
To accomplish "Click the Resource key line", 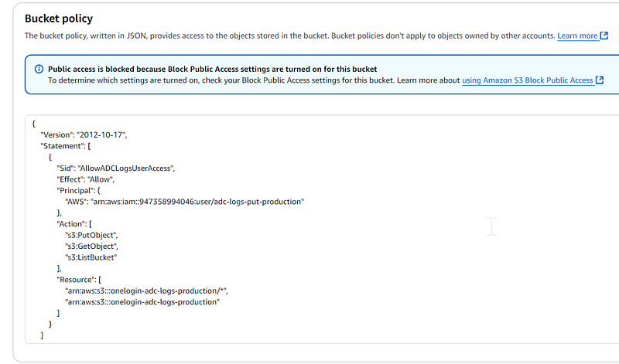I will (79, 280).
